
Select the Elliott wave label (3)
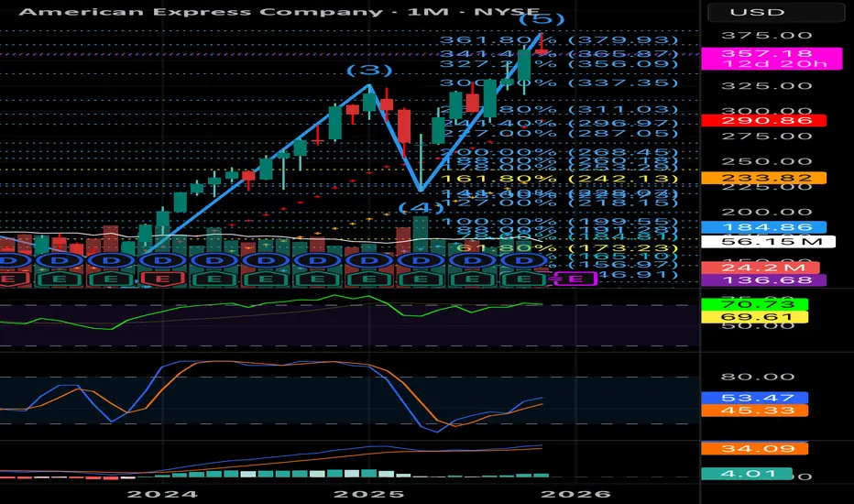[370, 71]
